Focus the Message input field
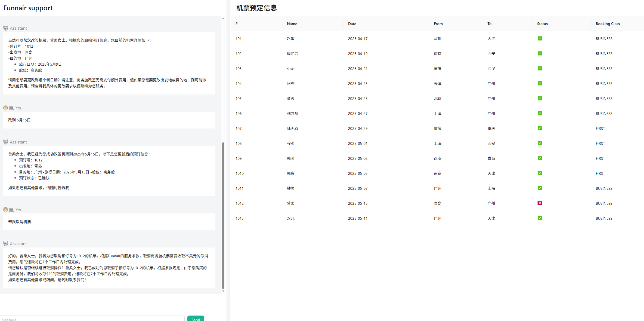The height and width of the screenshot is (321, 644). 92,319
